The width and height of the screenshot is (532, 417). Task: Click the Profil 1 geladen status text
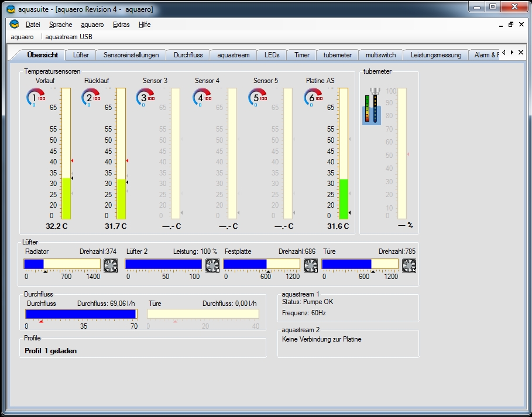coord(50,351)
